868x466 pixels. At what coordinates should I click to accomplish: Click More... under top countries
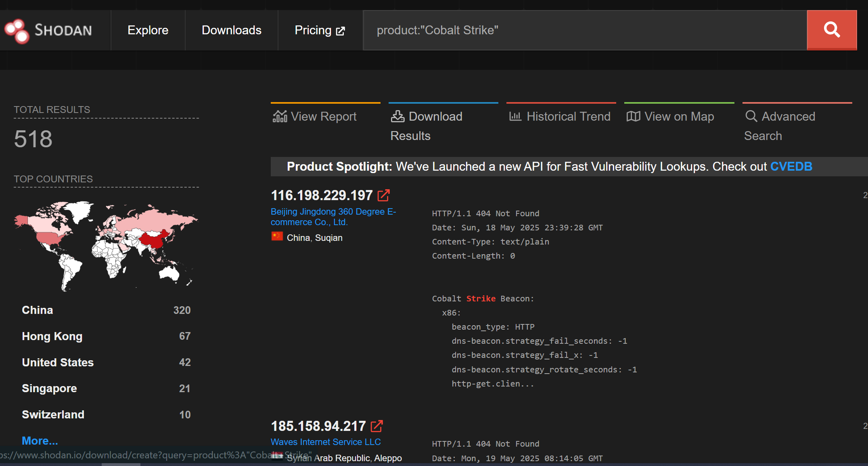pos(40,441)
